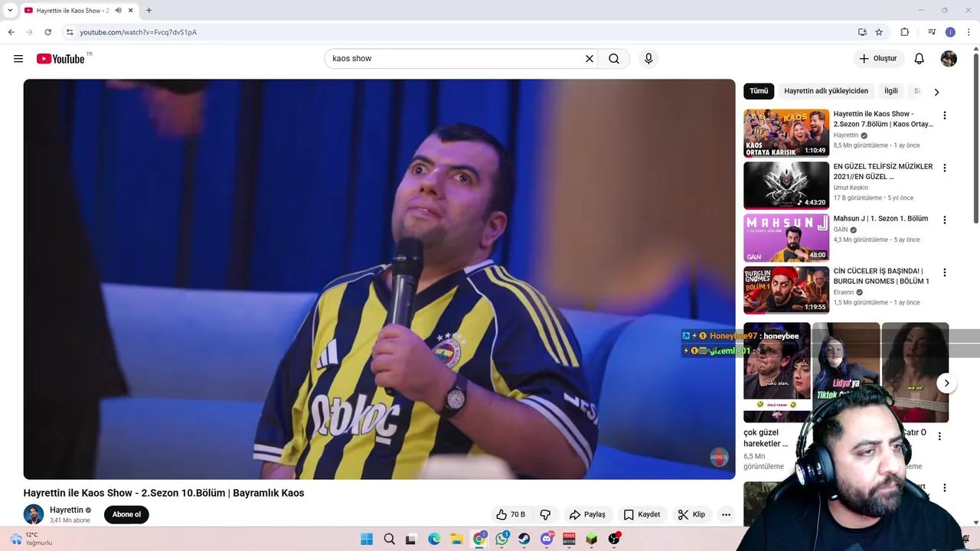The image size is (980, 551).
Task: Open Hayrettin channel name link
Action: [x=67, y=510]
